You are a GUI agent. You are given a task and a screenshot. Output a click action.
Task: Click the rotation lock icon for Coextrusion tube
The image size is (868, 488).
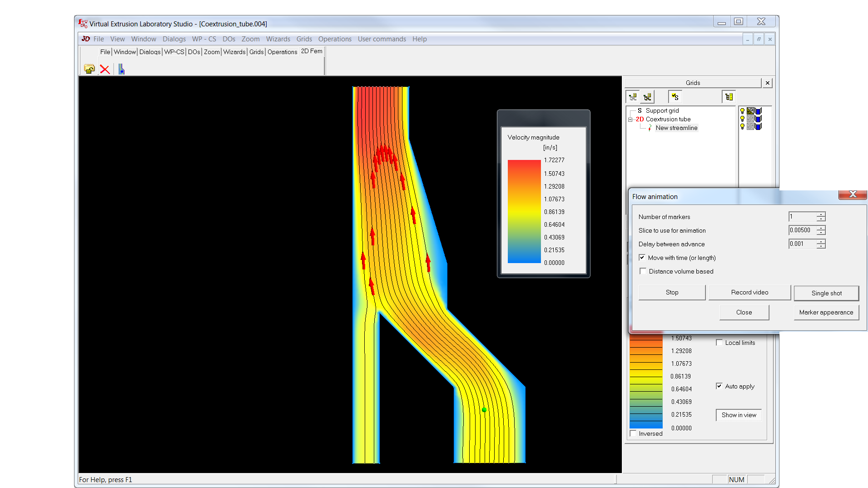point(750,119)
